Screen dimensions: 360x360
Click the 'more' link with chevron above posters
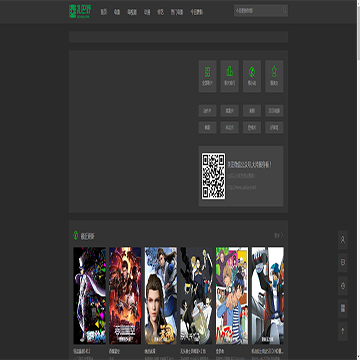278,235
